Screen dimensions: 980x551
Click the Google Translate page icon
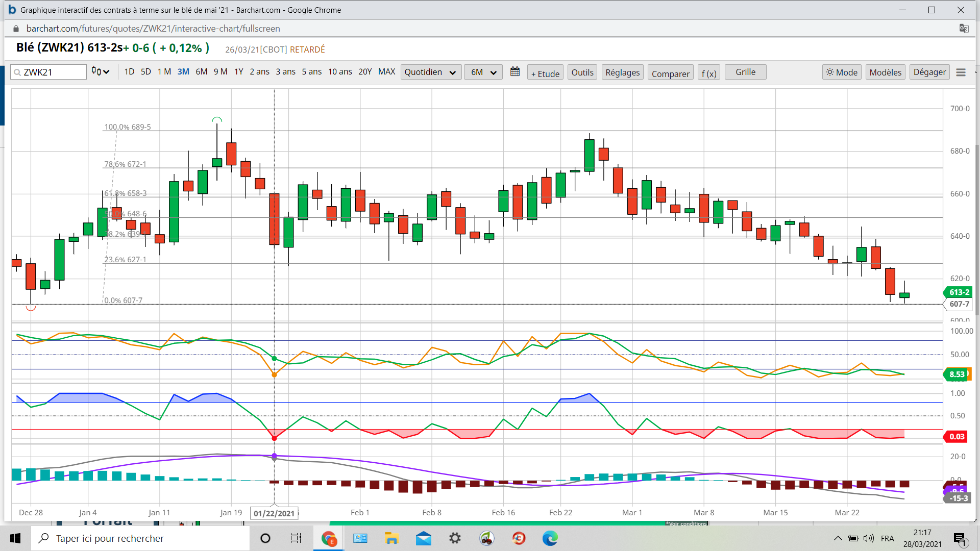[x=964, y=29]
